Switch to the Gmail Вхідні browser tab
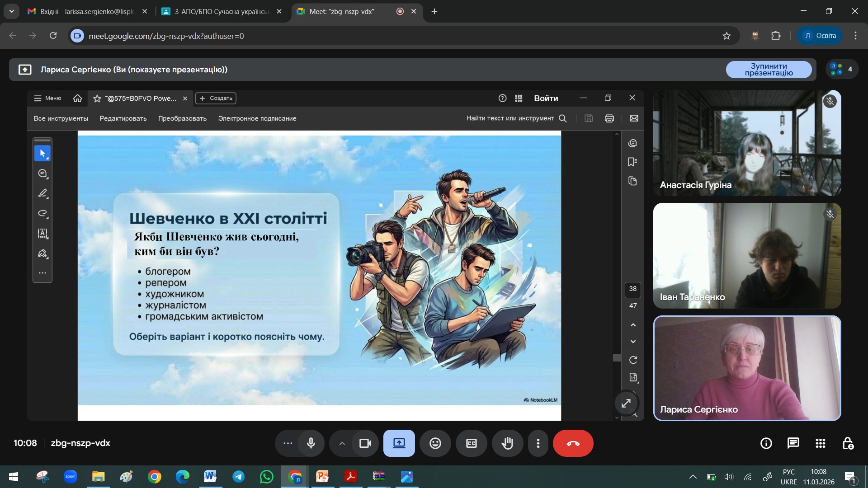The height and width of the screenshot is (488, 868). pyautogui.click(x=87, y=11)
